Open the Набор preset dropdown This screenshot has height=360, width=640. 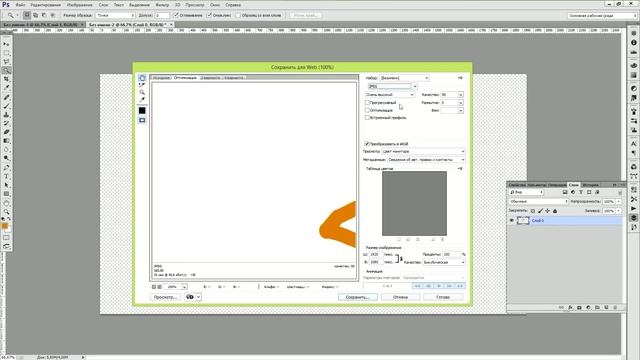[404, 78]
